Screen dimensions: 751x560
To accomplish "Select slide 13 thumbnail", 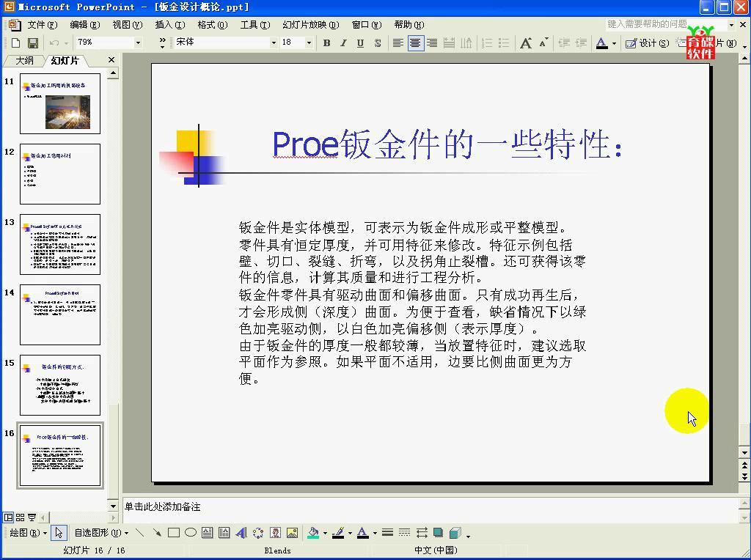I will coord(60,244).
